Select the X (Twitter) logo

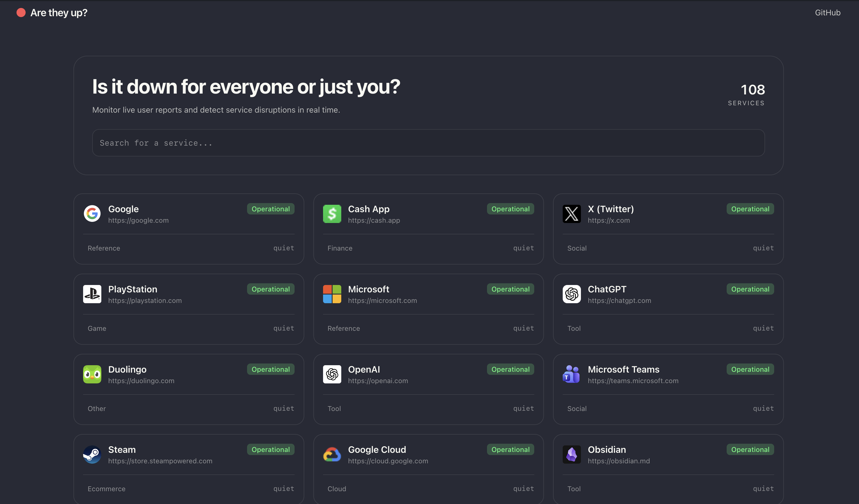572,214
